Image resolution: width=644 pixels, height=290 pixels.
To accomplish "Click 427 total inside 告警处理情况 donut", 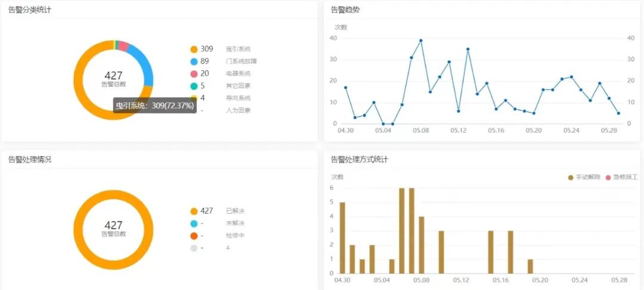I will (113, 226).
